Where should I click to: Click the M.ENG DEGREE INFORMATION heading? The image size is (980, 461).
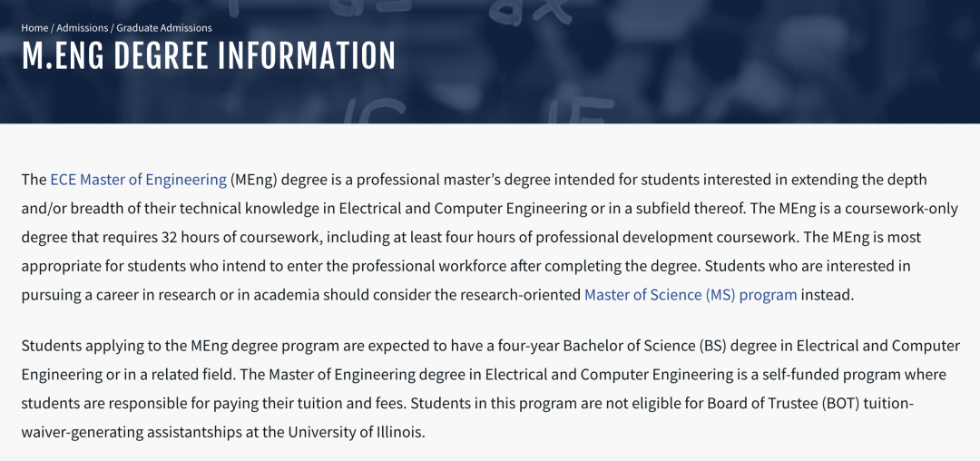click(209, 56)
